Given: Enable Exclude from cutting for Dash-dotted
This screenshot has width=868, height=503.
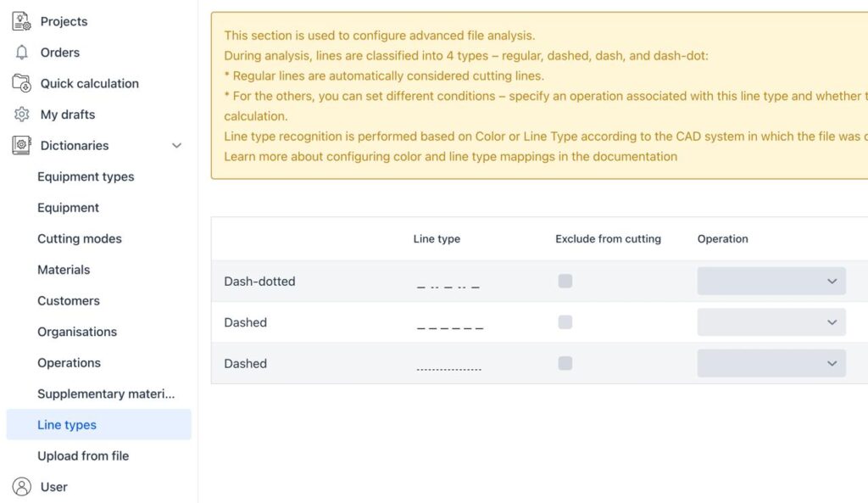Looking at the screenshot, I should 565,281.
